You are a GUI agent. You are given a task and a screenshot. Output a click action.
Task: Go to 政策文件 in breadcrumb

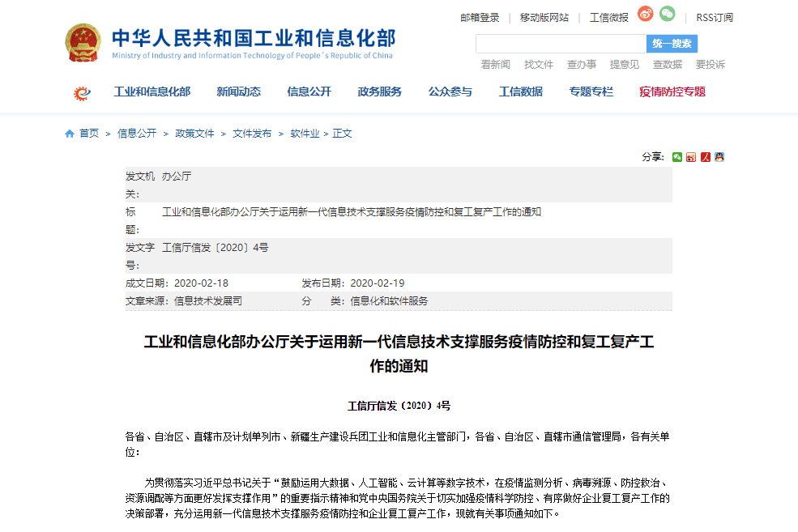tap(194, 134)
